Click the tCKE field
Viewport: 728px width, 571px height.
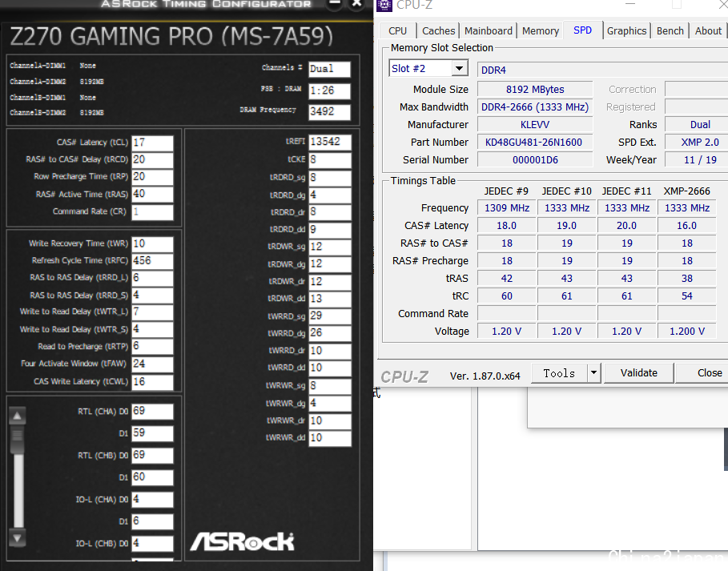pyautogui.click(x=330, y=159)
